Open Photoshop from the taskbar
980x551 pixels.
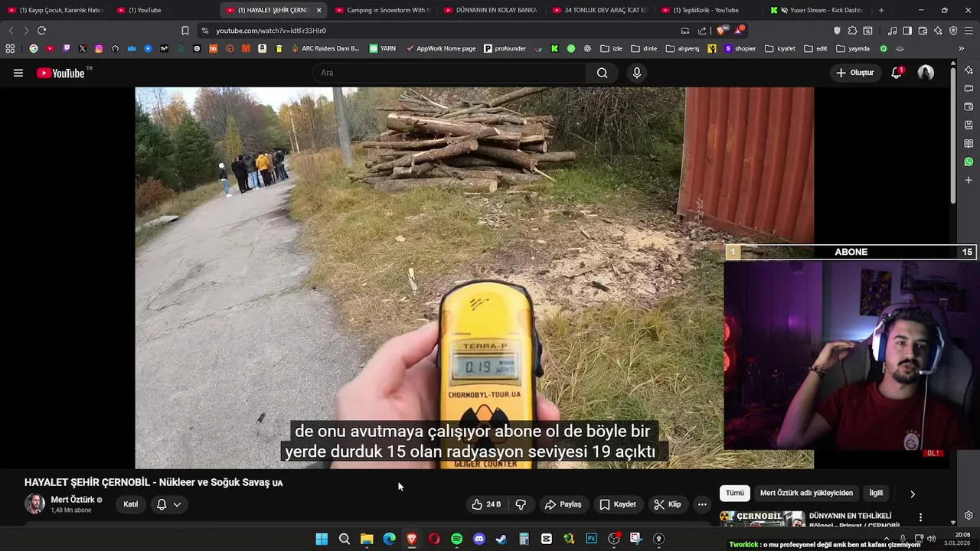point(591,539)
